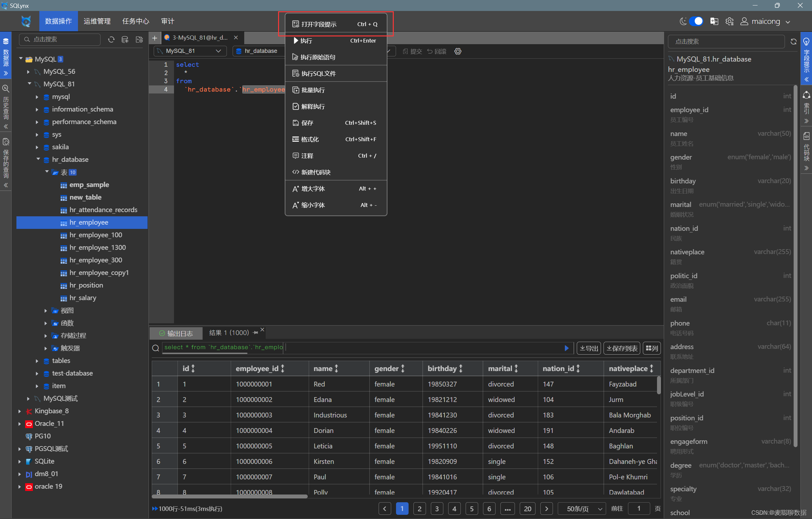
Task: Select 格式化 from the context menu
Action: point(310,139)
